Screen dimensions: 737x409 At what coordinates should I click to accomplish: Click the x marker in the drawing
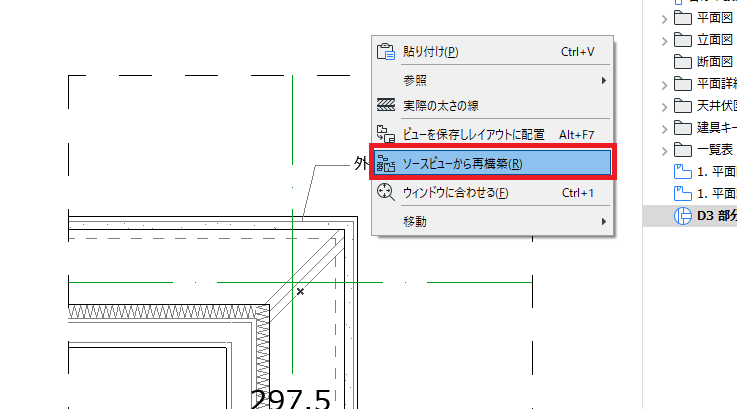click(x=300, y=292)
